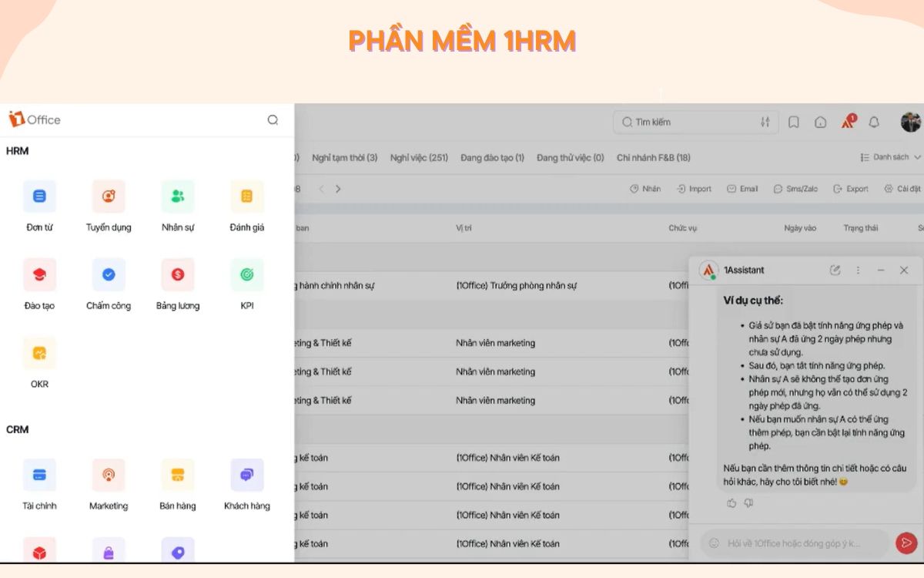This screenshot has width=924, height=578.
Task: Click the home icon in top bar
Action: pyautogui.click(x=821, y=122)
